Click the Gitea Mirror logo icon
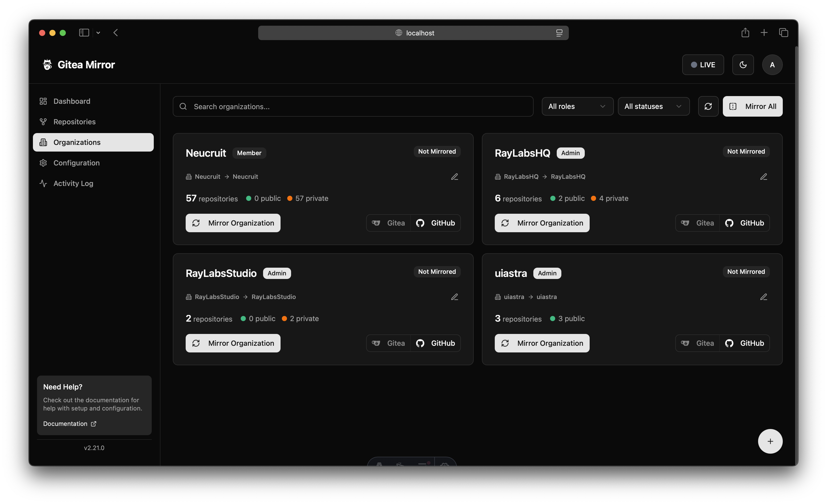The height and width of the screenshot is (504, 827). [47, 64]
